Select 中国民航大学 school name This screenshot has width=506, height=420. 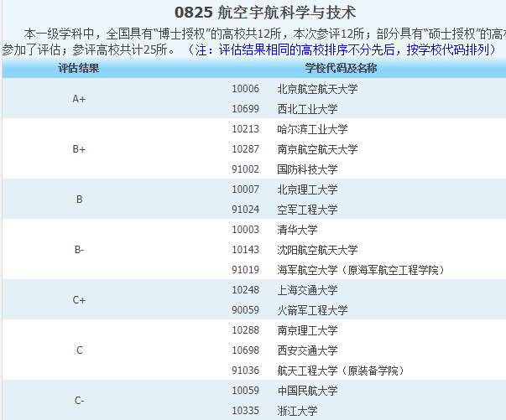306,391
